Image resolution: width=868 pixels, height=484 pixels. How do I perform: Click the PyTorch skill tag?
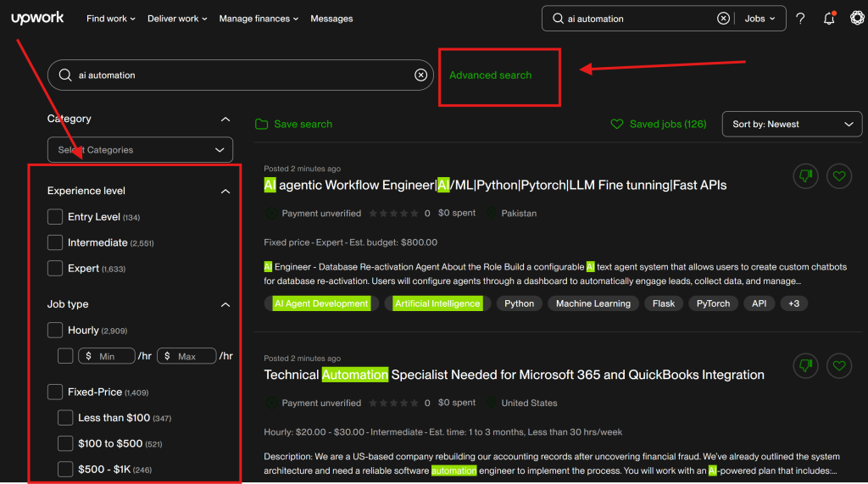click(x=713, y=303)
